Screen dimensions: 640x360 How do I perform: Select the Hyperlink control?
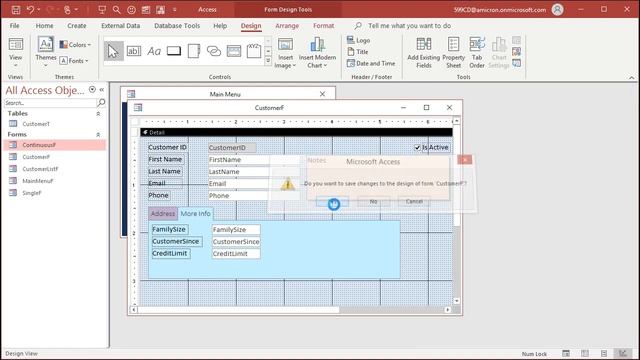(x=214, y=51)
